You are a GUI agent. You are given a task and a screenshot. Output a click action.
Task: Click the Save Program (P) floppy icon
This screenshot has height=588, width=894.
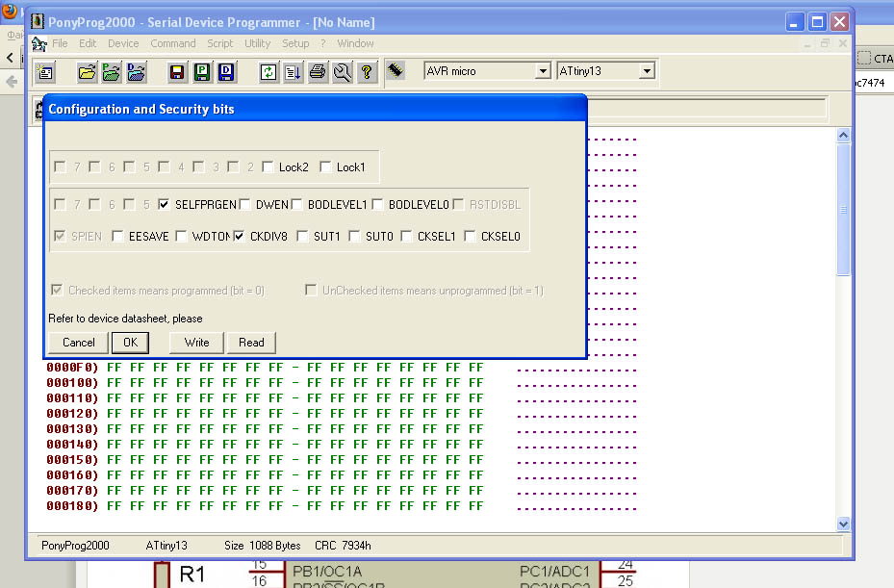(x=202, y=72)
